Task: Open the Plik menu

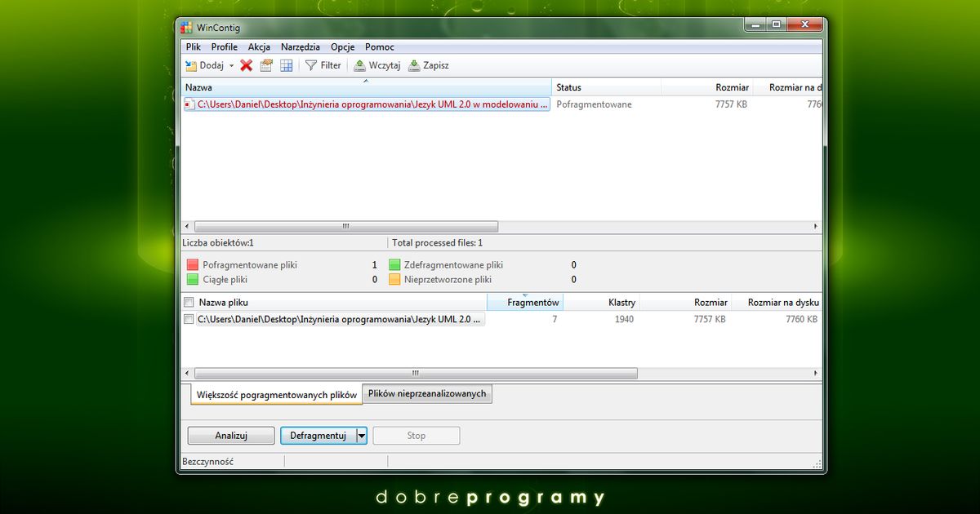Action: [x=194, y=47]
